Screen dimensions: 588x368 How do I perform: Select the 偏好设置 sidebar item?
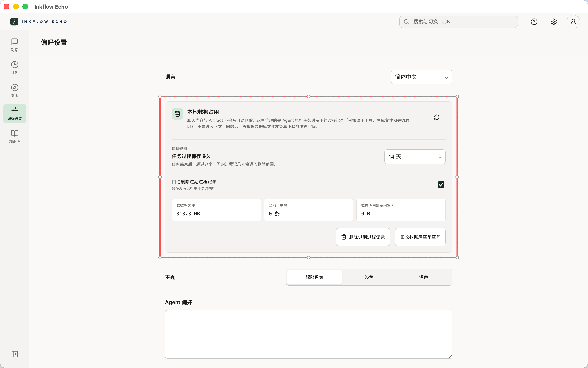click(14, 114)
